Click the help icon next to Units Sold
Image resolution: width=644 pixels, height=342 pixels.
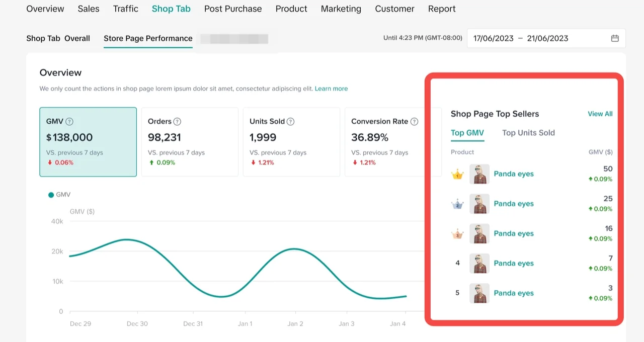click(290, 121)
